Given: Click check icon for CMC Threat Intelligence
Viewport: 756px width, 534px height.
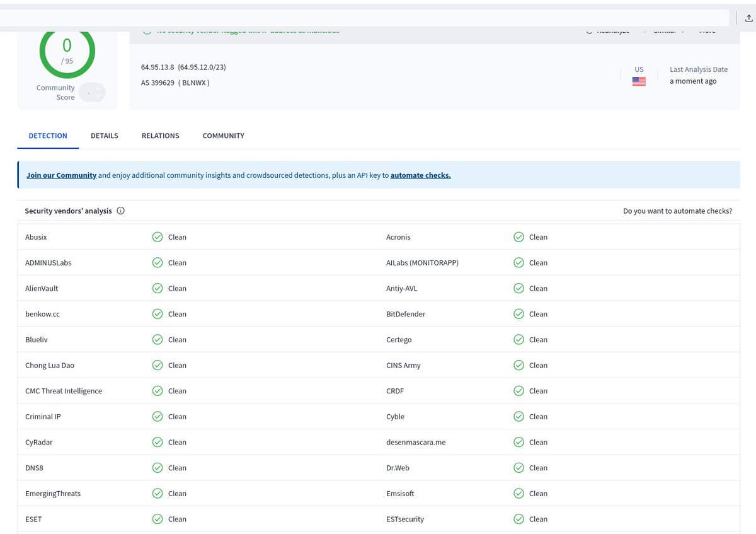Looking at the screenshot, I should coord(157,391).
